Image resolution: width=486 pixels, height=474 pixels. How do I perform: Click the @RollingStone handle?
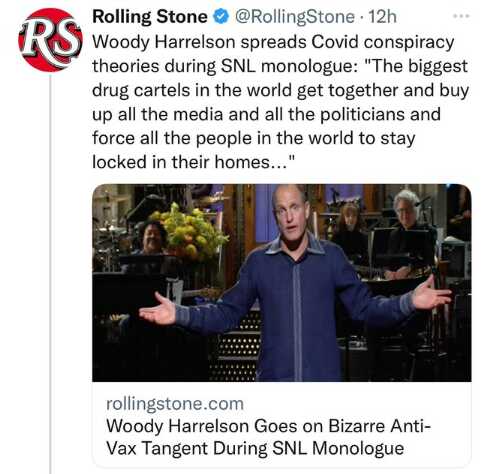click(295, 17)
